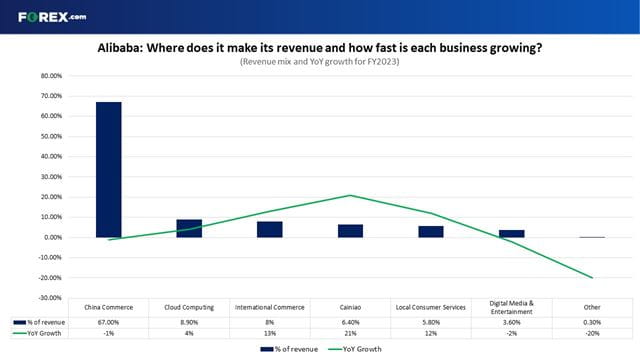Click the FOREX.com logo in the header
The width and height of the screenshot is (640, 360).
tap(52, 17)
